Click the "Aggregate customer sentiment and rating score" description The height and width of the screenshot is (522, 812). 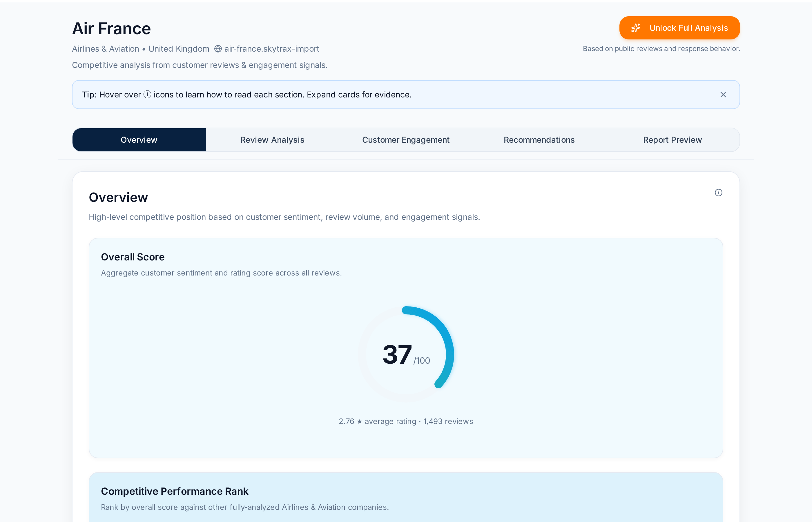221,273
